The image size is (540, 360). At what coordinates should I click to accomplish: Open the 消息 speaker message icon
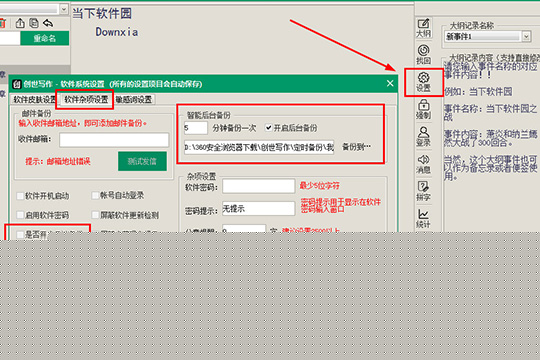coord(423,164)
